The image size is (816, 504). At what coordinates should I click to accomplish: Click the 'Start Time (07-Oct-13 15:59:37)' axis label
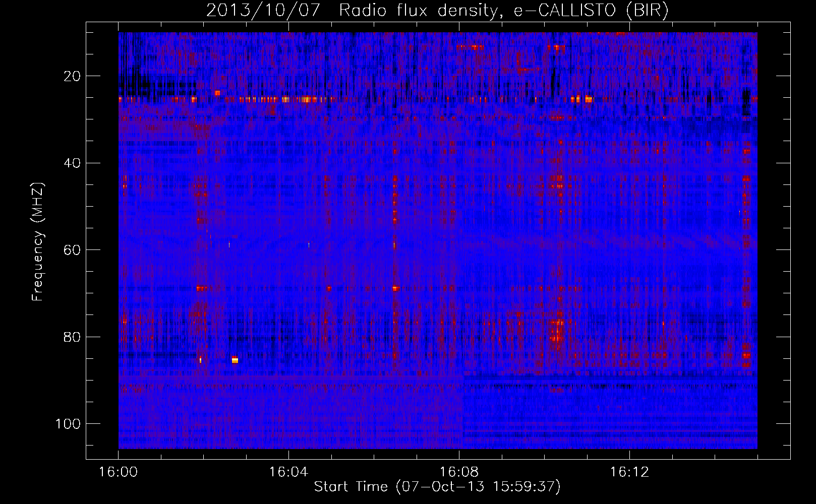pos(437,487)
